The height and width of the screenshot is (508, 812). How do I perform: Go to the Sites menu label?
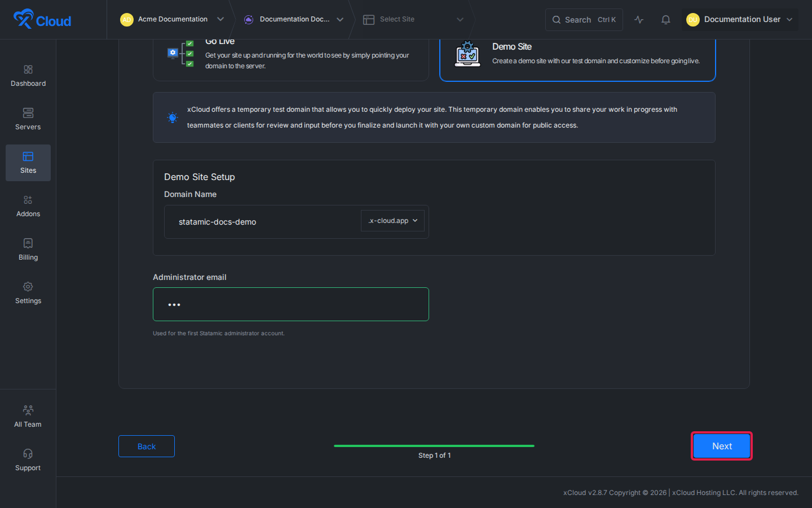pos(28,170)
